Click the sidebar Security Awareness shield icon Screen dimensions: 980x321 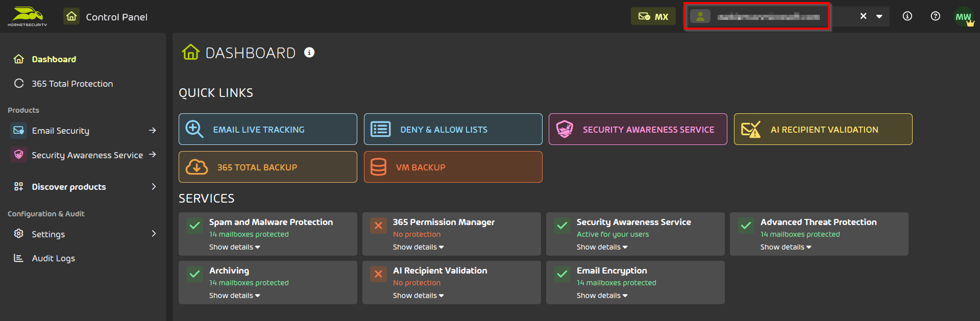click(19, 154)
